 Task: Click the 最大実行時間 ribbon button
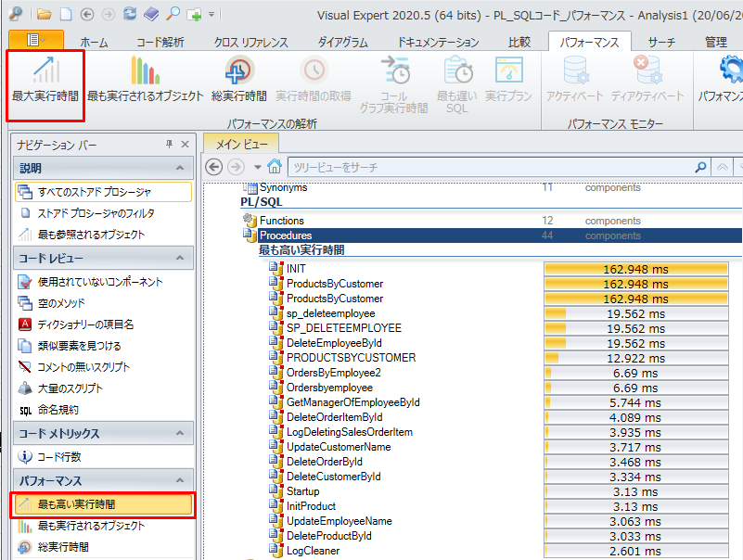click(45, 79)
